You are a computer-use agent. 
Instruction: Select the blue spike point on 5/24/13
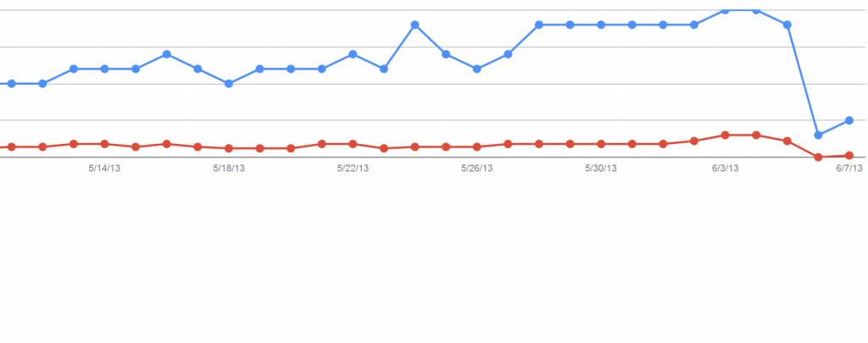[x=415, y=25]
